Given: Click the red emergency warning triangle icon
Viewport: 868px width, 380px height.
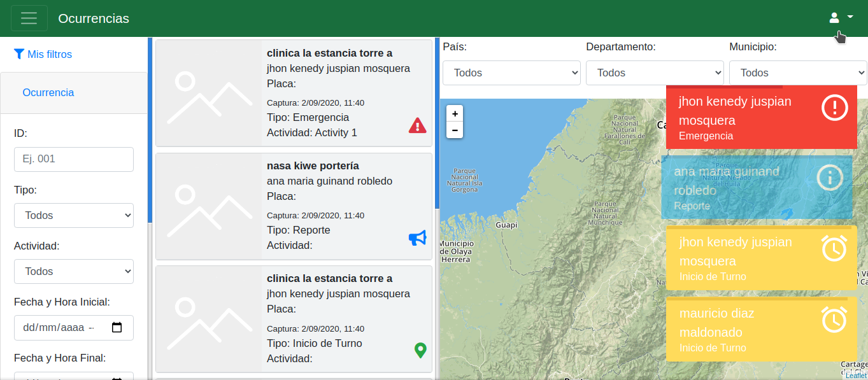Looking at the screenshot, I should (417, 125).
